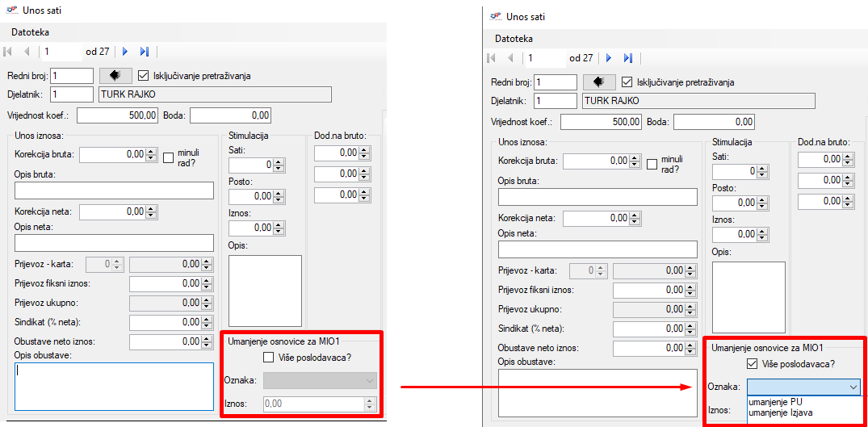Uncheck 'Više poslodavaca?' in right window
This screenshot has height=427, width=868.
(753, 364)
